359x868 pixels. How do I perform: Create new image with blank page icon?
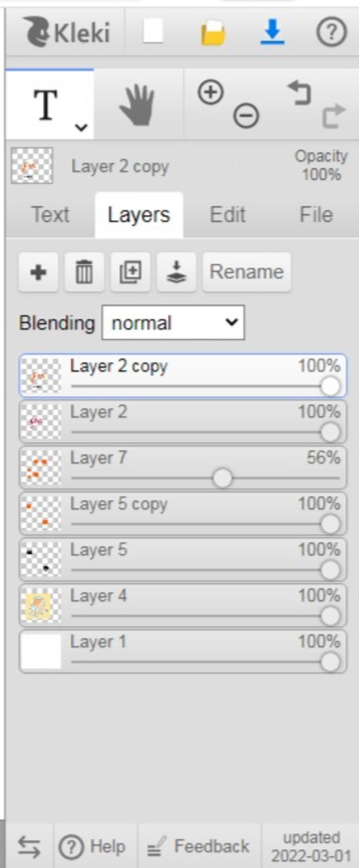153,31
